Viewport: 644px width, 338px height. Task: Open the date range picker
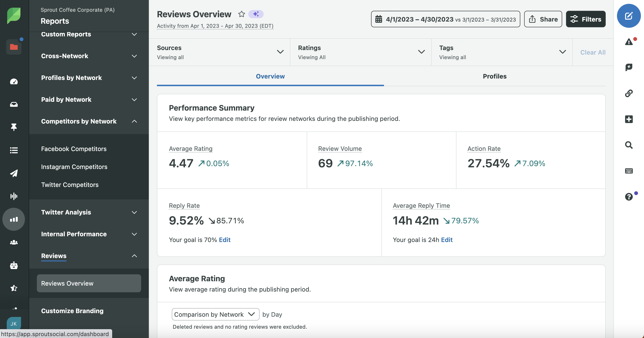(445, 19)
